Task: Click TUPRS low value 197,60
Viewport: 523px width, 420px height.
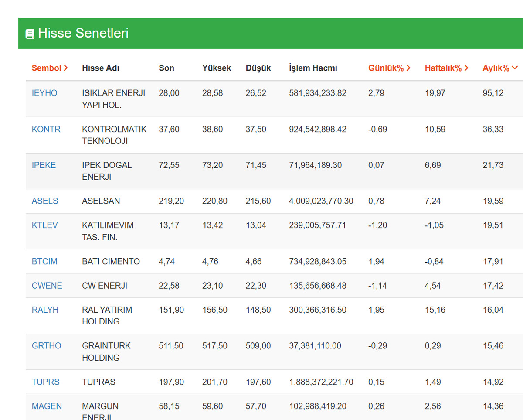Action: (258, 382)
